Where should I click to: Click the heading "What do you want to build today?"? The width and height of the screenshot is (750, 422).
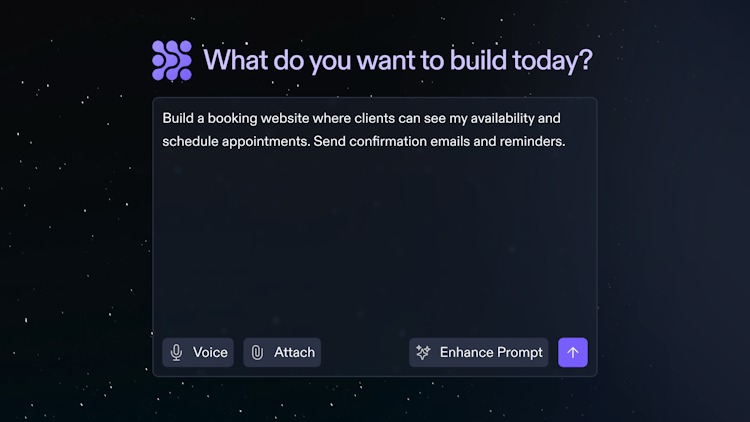coord(398,60)
